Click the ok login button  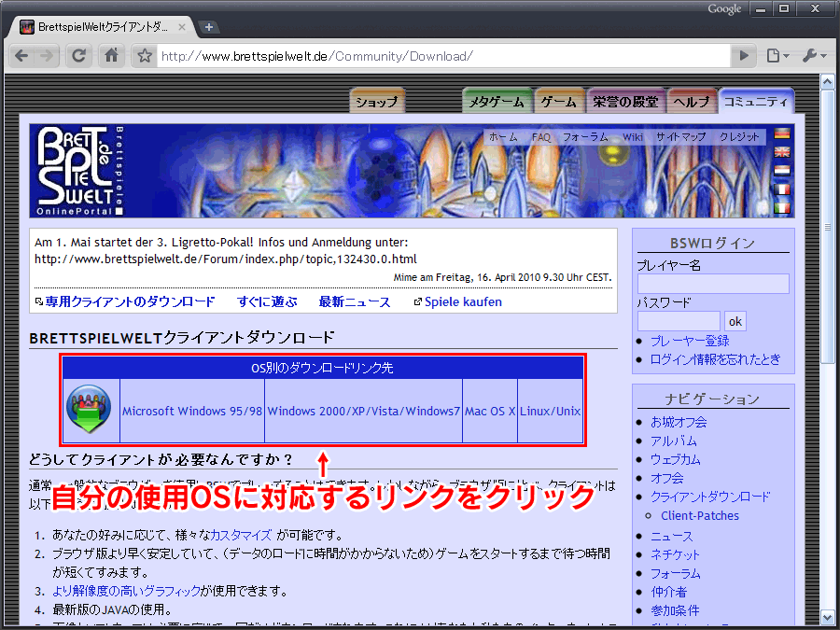click(x=735, y=321)
